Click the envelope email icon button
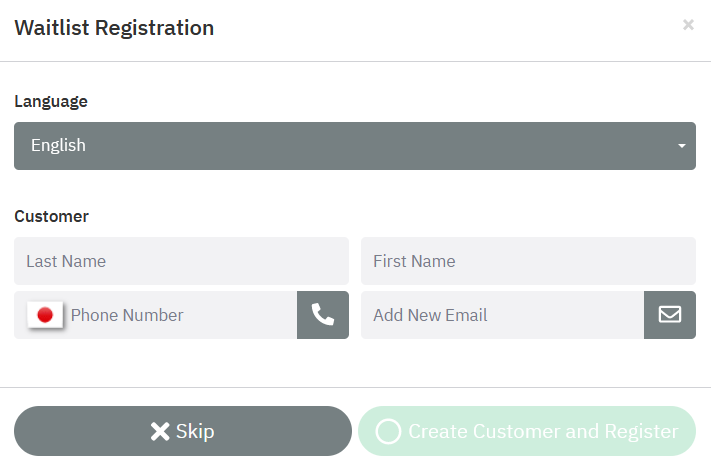The width and height of the screenshot is (711, 469). click(x=669, y=315)
